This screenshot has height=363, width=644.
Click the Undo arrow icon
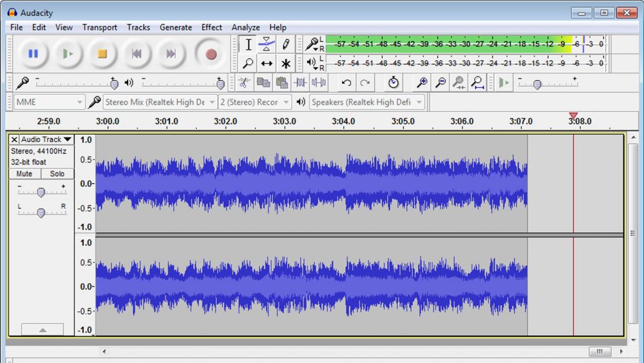346,83
